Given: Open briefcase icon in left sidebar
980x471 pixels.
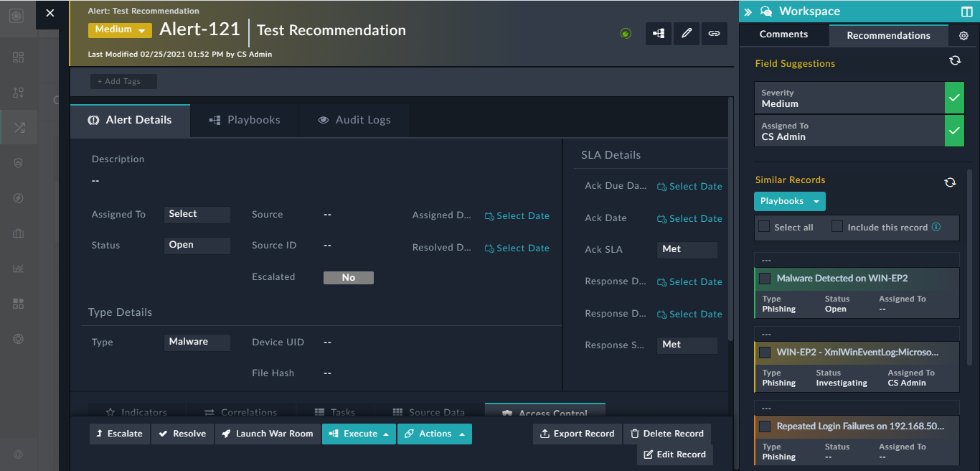Looking at the screenshot, I should pyautogui.click(x=19, y=233).
